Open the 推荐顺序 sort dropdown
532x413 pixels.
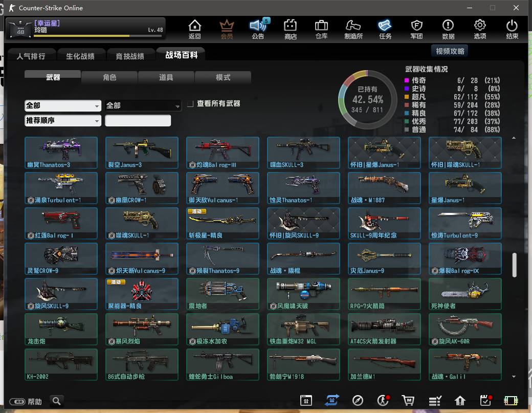[63, 120]
